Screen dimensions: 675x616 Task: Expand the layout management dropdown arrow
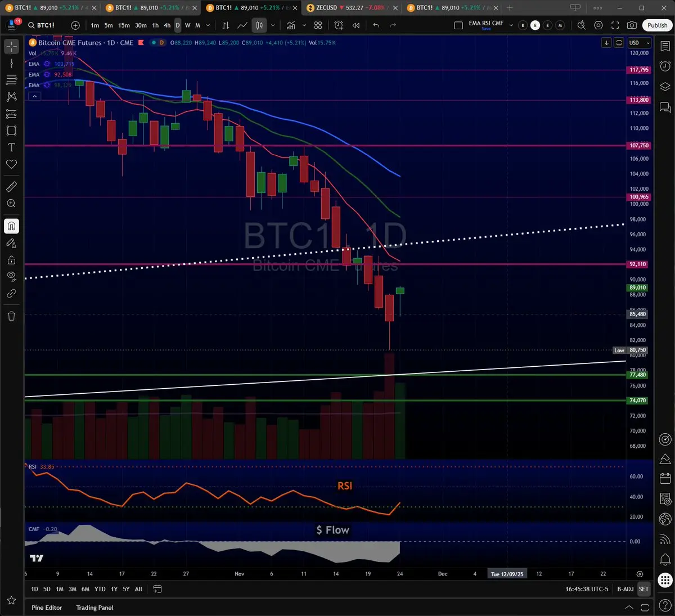(511, 25)
